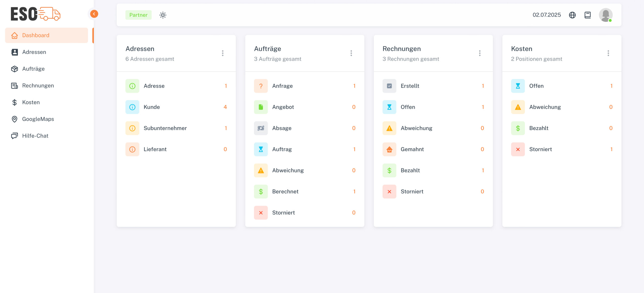Click orange info icon beside Lieferant
This screenshot has height=293, width=644.
[x=132, y=149]
